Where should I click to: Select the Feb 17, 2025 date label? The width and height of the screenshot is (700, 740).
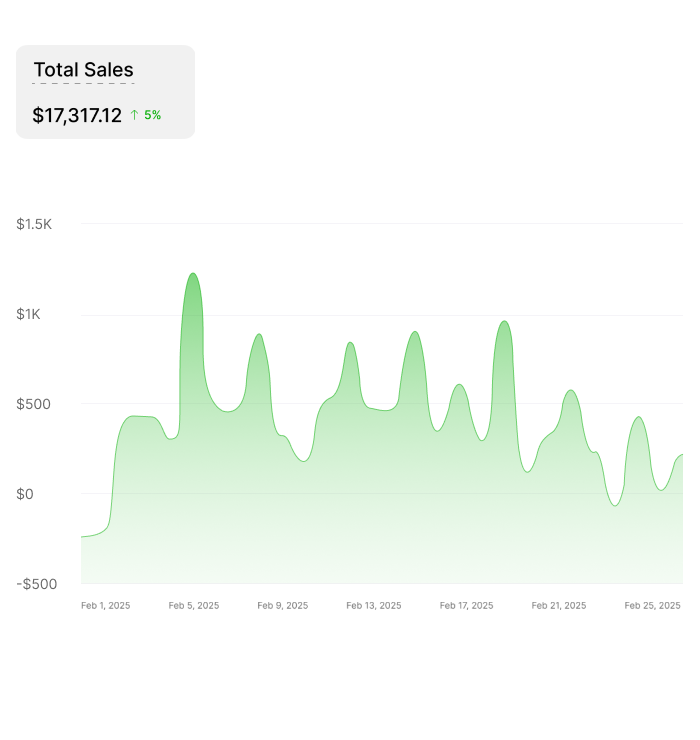click(x=466, y=605)
